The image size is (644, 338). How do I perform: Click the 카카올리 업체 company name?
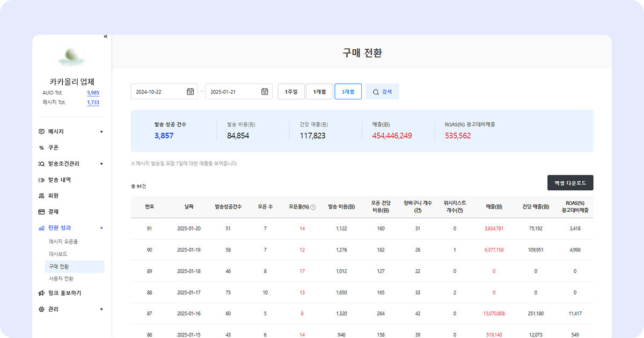click(x=72, y=82)
